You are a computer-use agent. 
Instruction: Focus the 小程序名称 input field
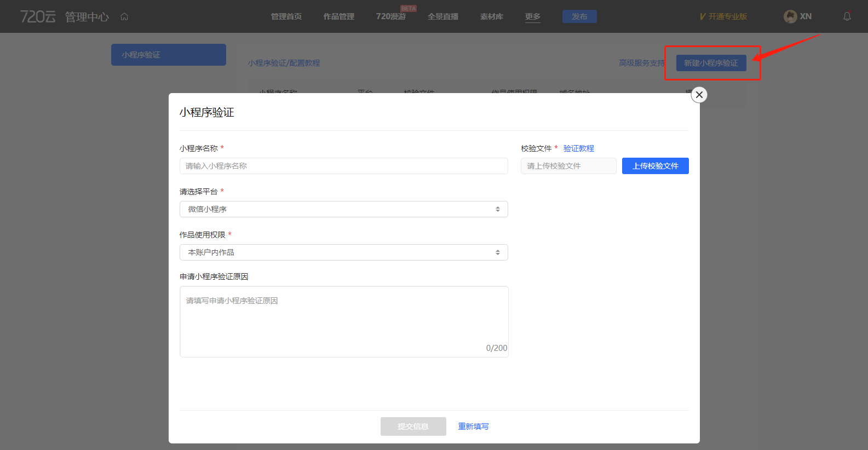[343, 166]
